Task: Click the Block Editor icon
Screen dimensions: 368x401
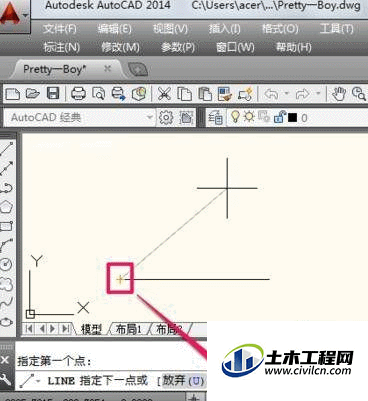Action: [245, 94]
